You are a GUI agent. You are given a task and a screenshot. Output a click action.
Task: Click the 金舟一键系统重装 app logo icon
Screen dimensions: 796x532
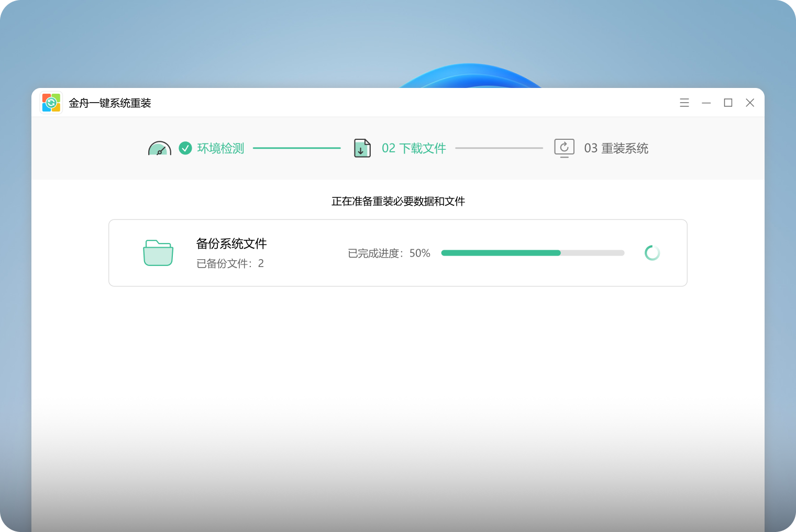(51, 103)
